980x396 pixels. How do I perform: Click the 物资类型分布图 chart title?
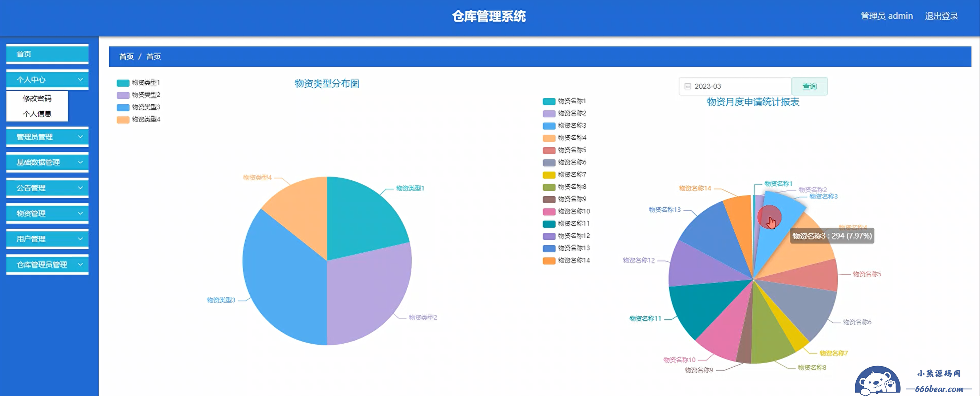[327, 84]
